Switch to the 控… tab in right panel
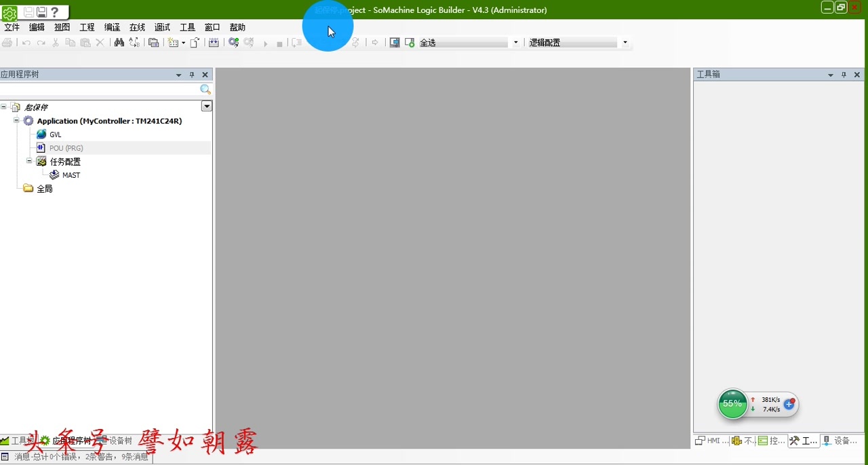Screen dimensions: 868x465 pos(771,441)
